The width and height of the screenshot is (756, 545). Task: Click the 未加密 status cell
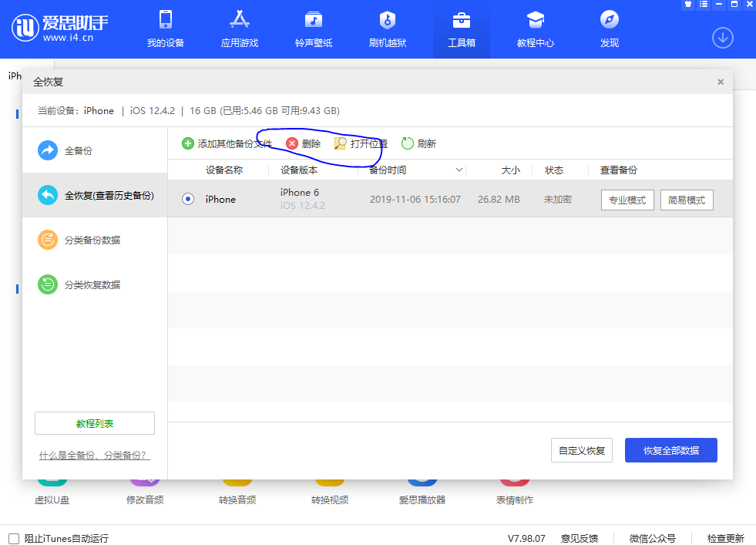coord(558,199)
